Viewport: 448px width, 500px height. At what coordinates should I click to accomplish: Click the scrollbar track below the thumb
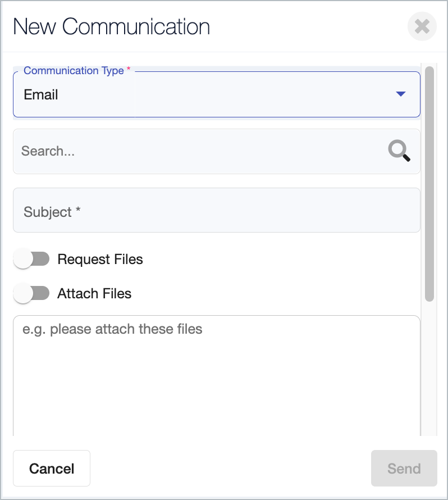429,369
